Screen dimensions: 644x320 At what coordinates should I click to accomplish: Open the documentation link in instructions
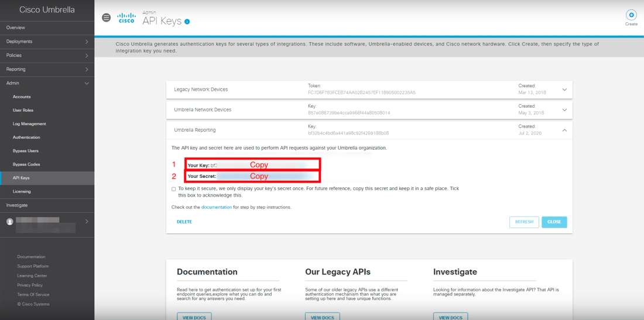click(217, 208)
